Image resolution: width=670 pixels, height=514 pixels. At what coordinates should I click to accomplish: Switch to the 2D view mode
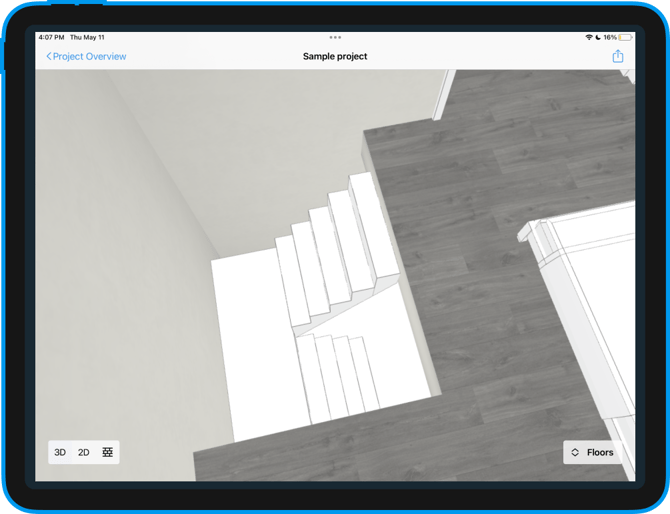(x=84, y=452)
